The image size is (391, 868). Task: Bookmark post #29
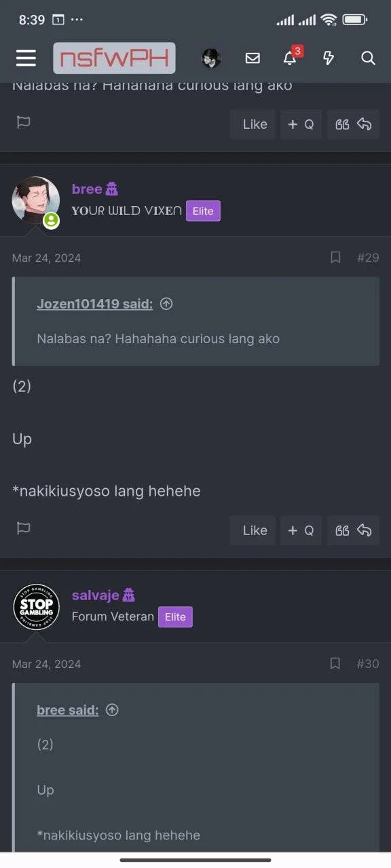[335, 258]
